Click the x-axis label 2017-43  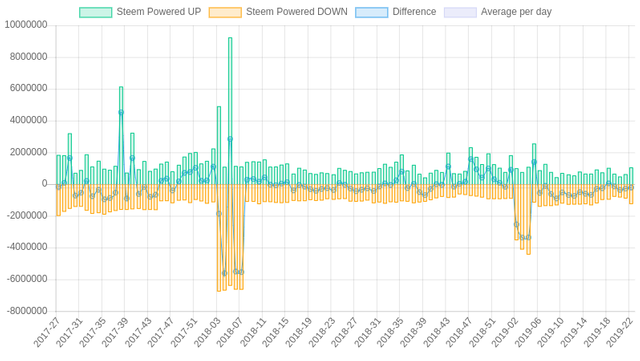[138, 332]
